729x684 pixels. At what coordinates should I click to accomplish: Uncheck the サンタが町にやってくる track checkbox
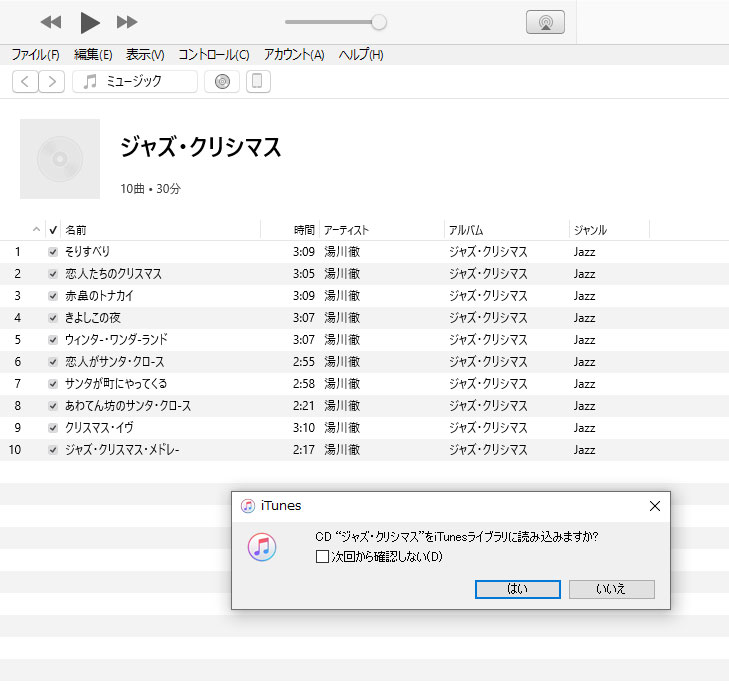[x=53, y=384]
